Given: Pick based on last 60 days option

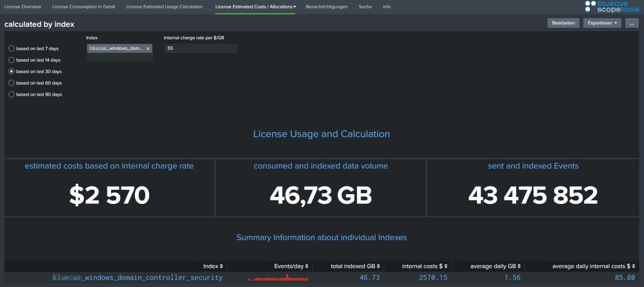Looking at the screenshot, I should point(12,83).
